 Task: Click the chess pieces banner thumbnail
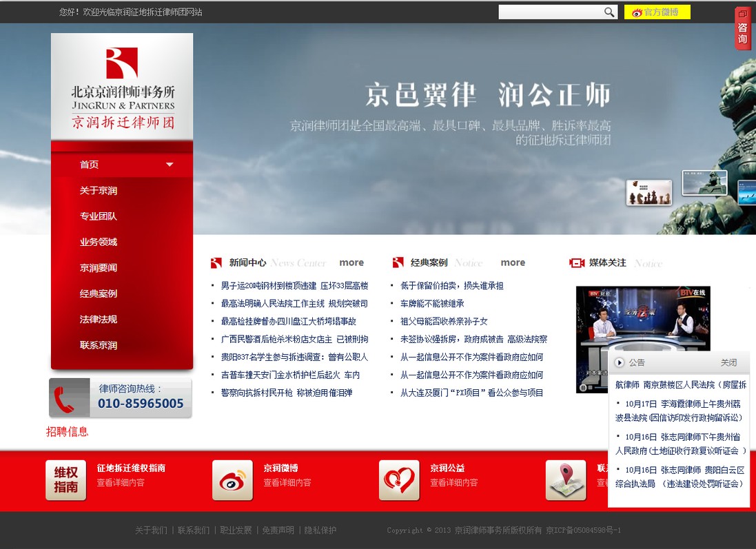click(x=648, y=192)
